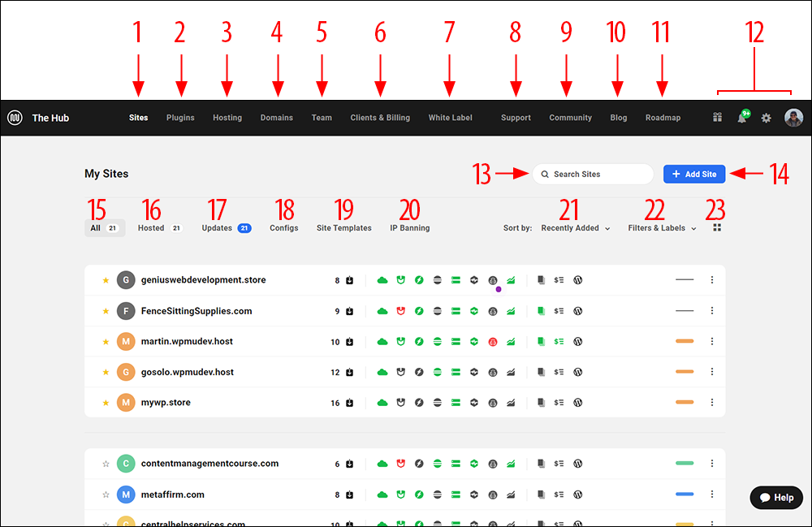812x527 pixels.
Task: Favorite contentmanagementcourse.com with its star
Action: tap(106, 464)
